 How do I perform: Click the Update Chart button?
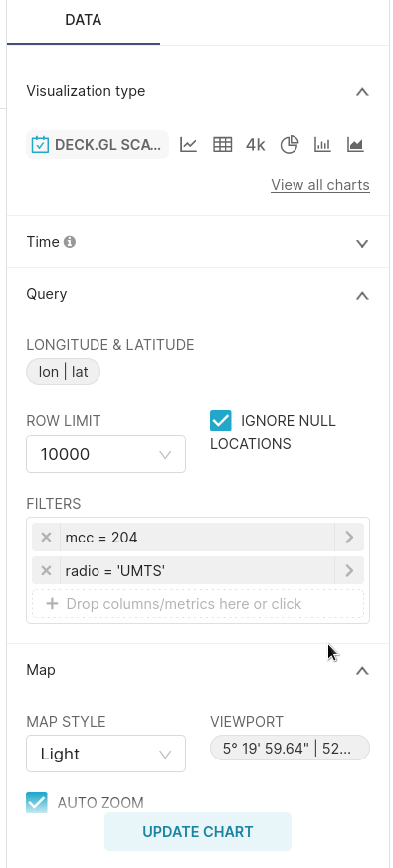[198, 831]
